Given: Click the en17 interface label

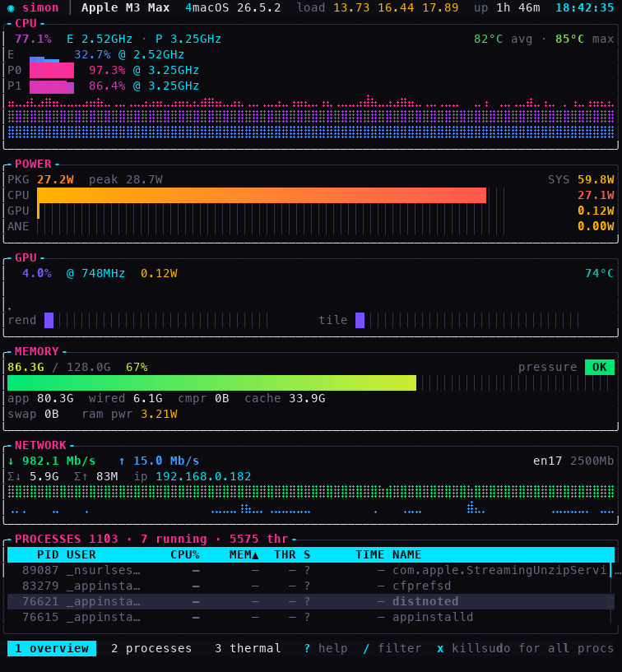Looking at the screenshot, I should (x=547, y=461).
